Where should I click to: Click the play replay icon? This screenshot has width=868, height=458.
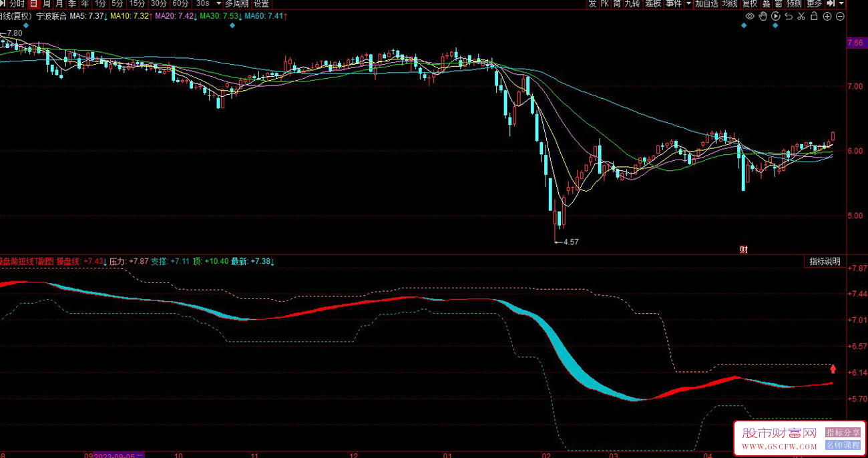(775, 16)
